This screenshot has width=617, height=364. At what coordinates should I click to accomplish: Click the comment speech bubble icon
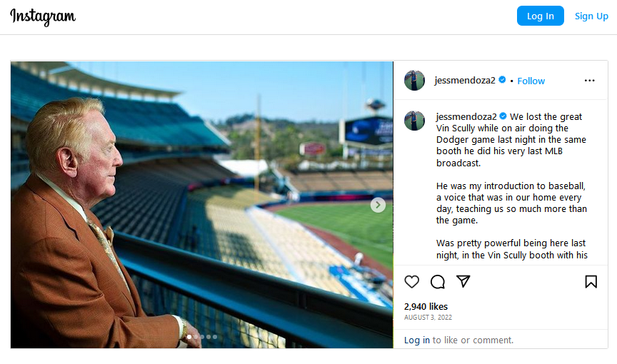pyautogui.click(x=438, y=282)
